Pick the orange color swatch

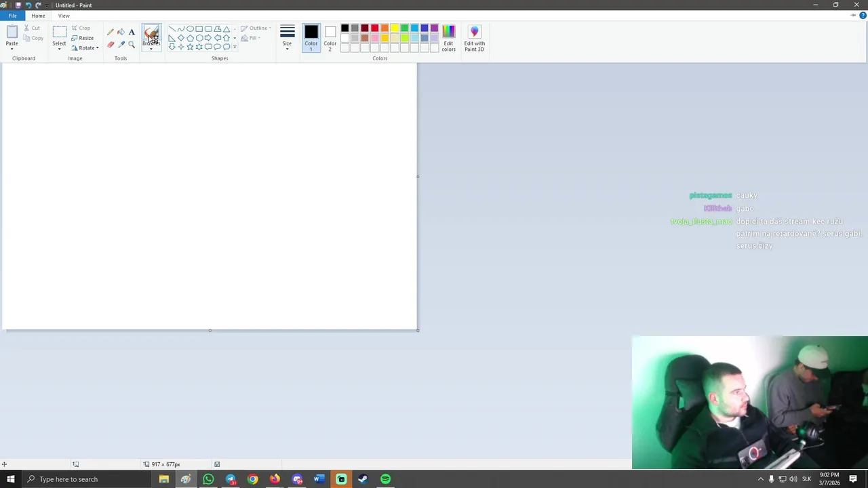click(x=384, y=28)
